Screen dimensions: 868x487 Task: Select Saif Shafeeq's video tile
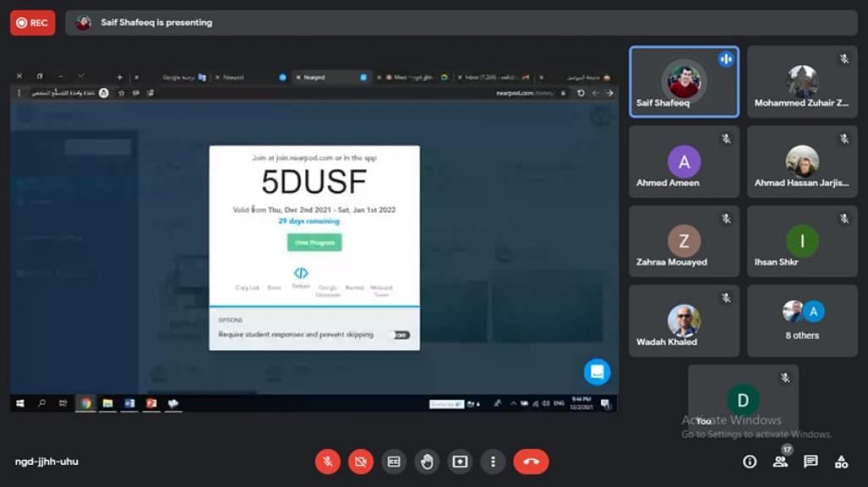pos(683,81)
